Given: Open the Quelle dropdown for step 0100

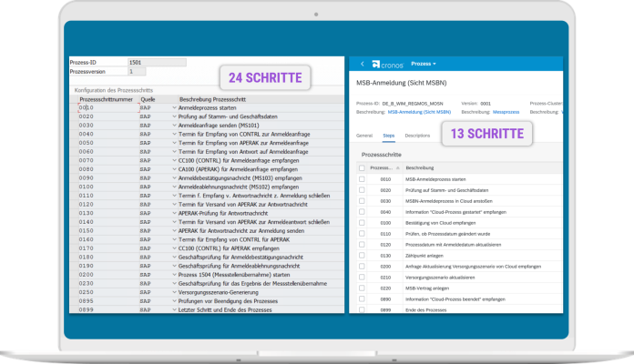Looking at the screenshot, I should click(x=174, y=187).
